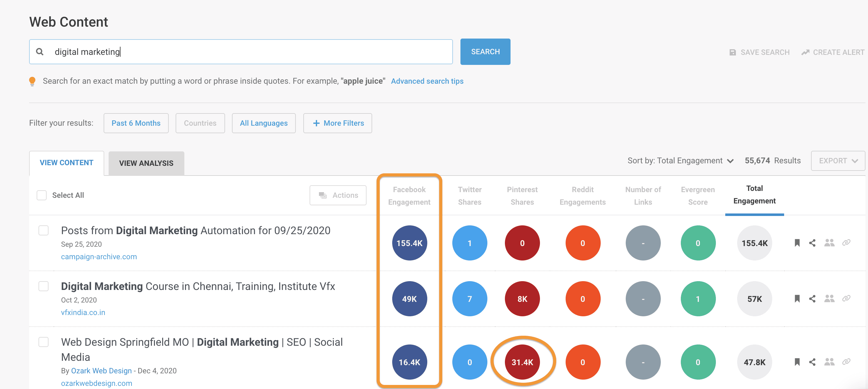Screen dimensions: 868x389
Task: Check the Select All checkbox
Action: click(42, 195)
